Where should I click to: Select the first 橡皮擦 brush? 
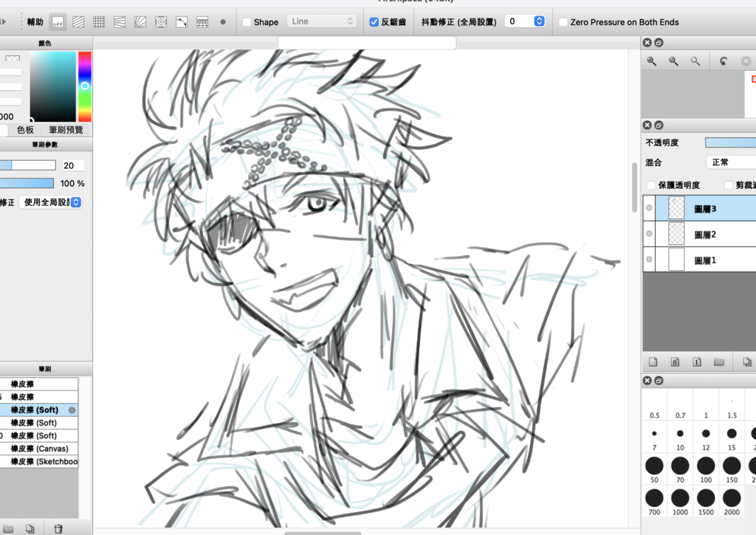tap(38, 384)
